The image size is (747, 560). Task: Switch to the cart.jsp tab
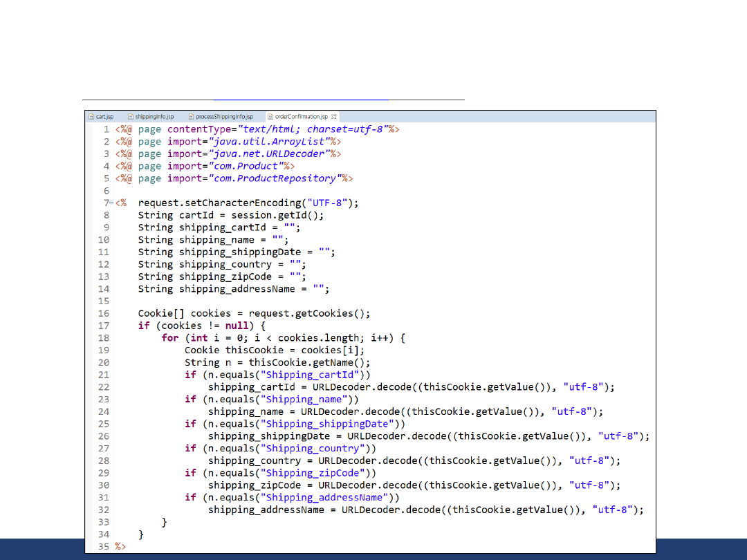click(x=104, y=117)
